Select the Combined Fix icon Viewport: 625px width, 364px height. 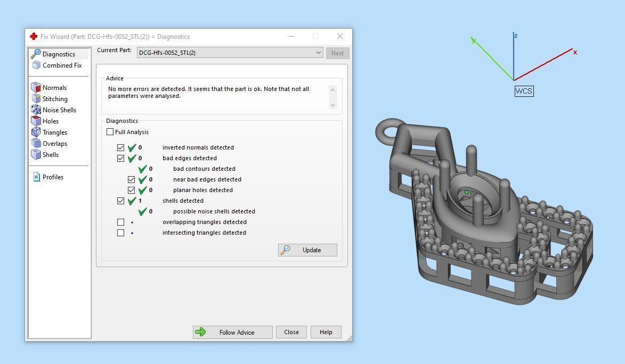(x=36, y=65)
